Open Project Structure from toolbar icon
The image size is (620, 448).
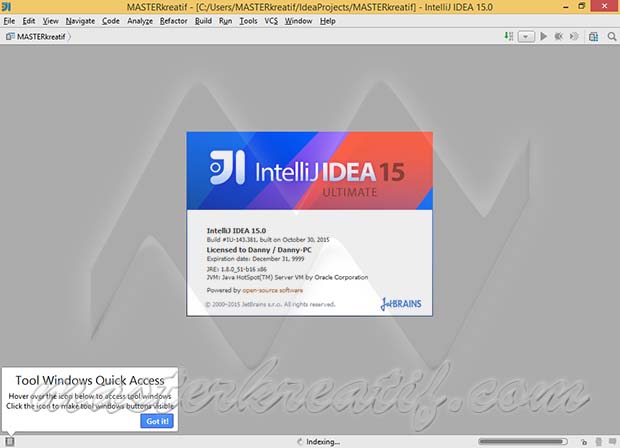pyautogui.click(x=594, y=37)
